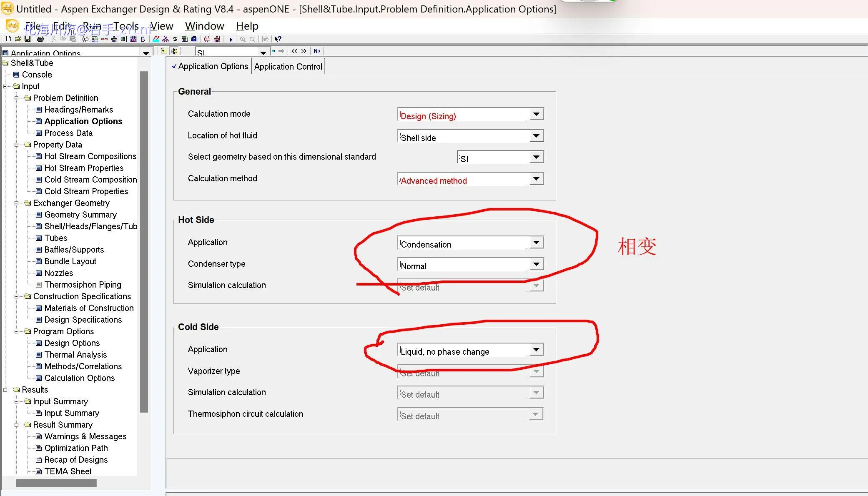Click the molecule component toolbar icon
The image size is (868, 496).
pyautogui.click(x=166, y=39)
